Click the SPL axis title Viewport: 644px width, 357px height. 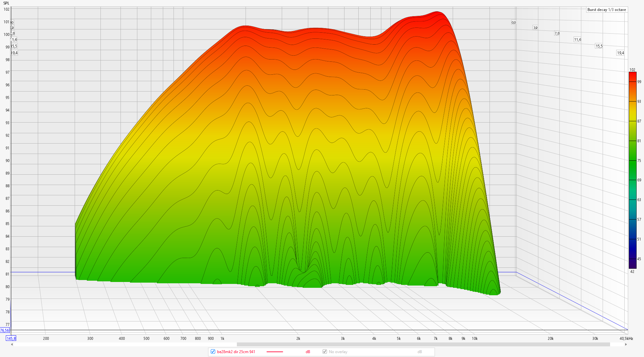coord(6,3)
